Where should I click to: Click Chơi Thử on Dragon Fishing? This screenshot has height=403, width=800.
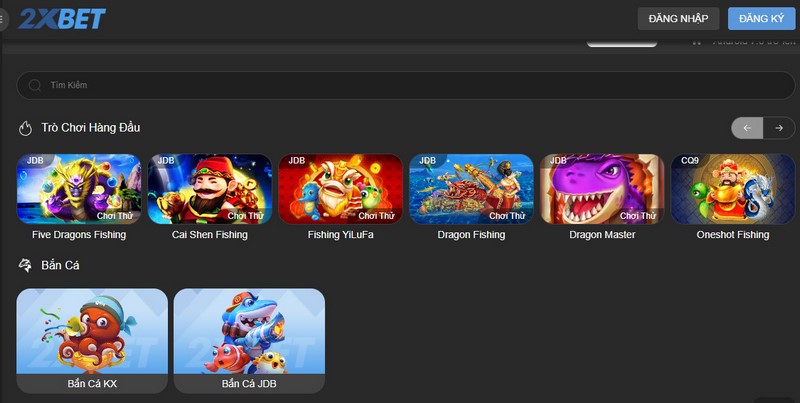click(x=507, y=216)
